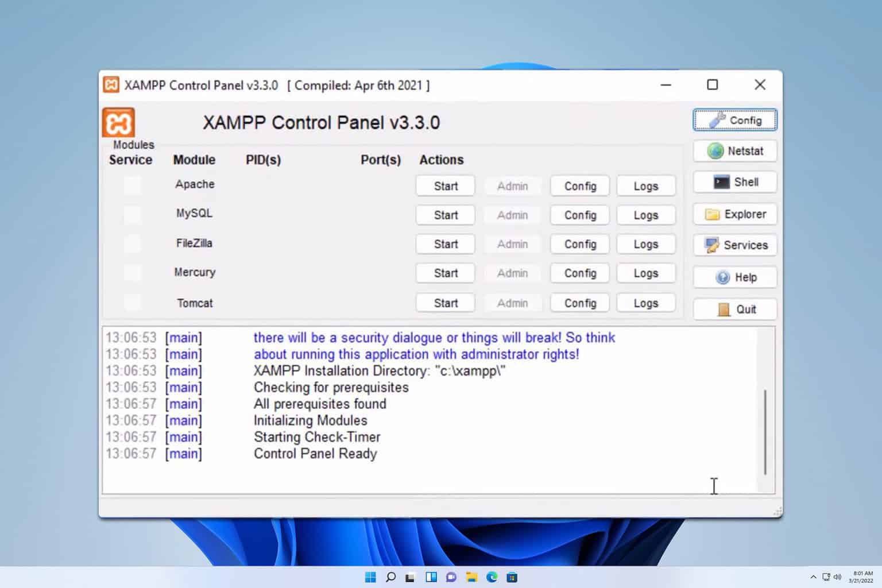Screen dimensions: 882x588
Task: Maximize the XAMPP window
Action: [x=713, y=85]
